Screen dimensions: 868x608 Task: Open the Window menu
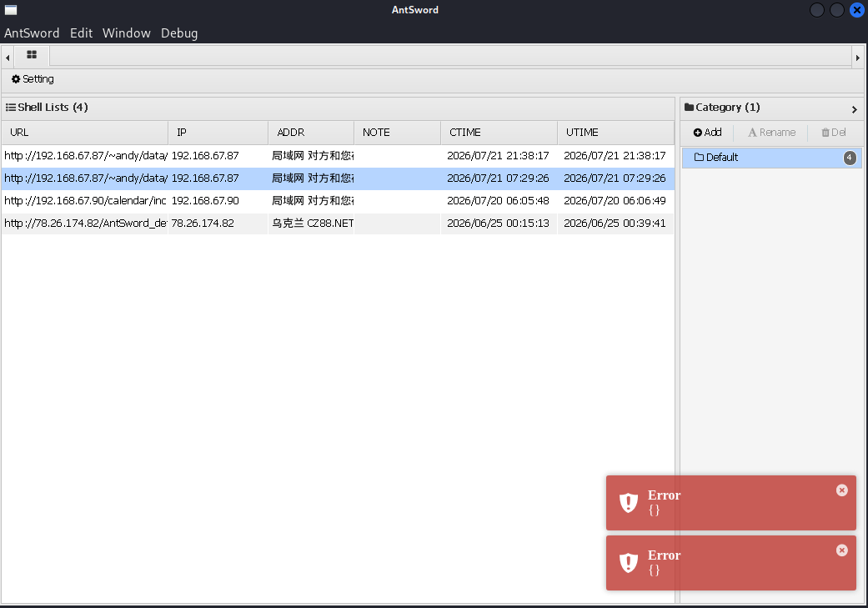click(126, 33)
